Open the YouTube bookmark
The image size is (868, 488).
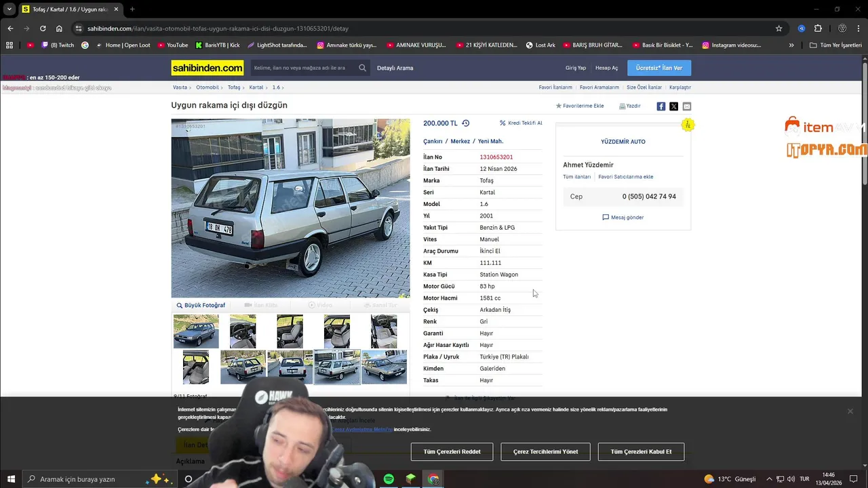point(173,45)
